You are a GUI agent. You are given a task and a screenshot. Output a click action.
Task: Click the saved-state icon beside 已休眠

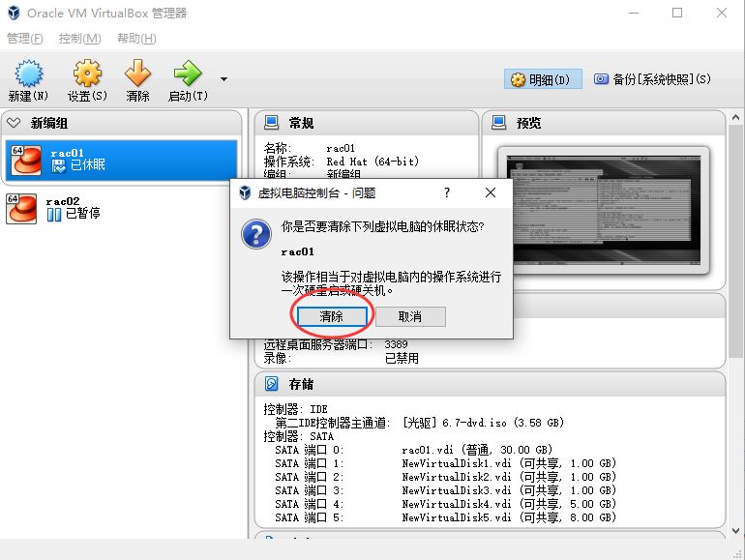click(x=58, y=165)
